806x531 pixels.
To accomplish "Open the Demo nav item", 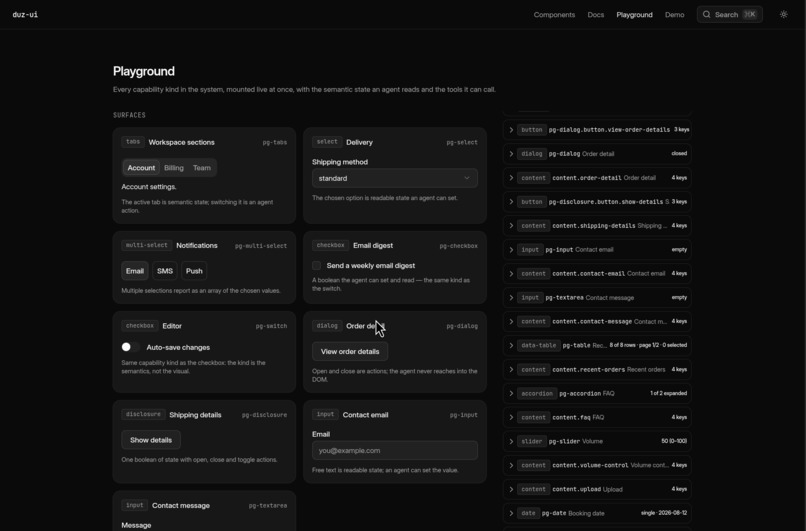I will pos(674,14).
